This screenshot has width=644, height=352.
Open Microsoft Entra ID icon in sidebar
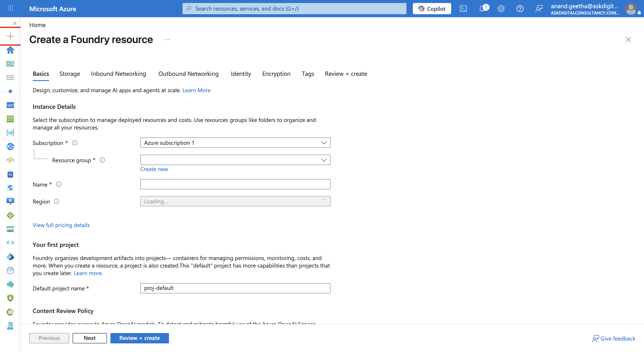click(x=10, y=257)
